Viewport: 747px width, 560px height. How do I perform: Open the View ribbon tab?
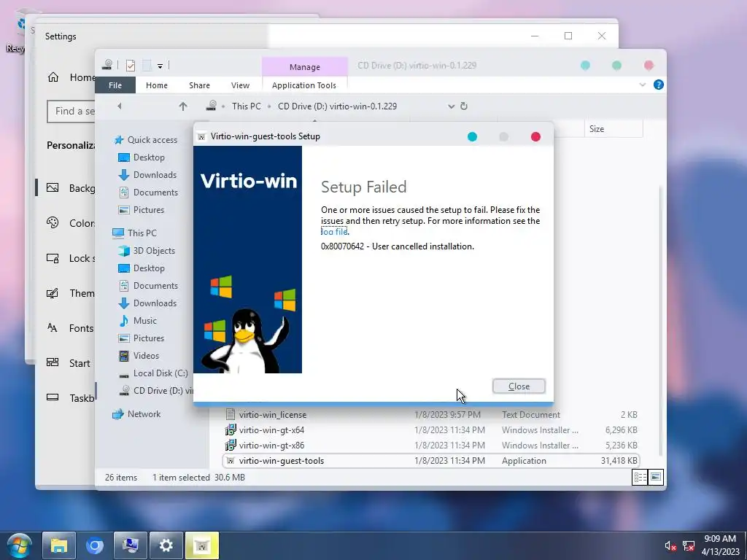240,85
